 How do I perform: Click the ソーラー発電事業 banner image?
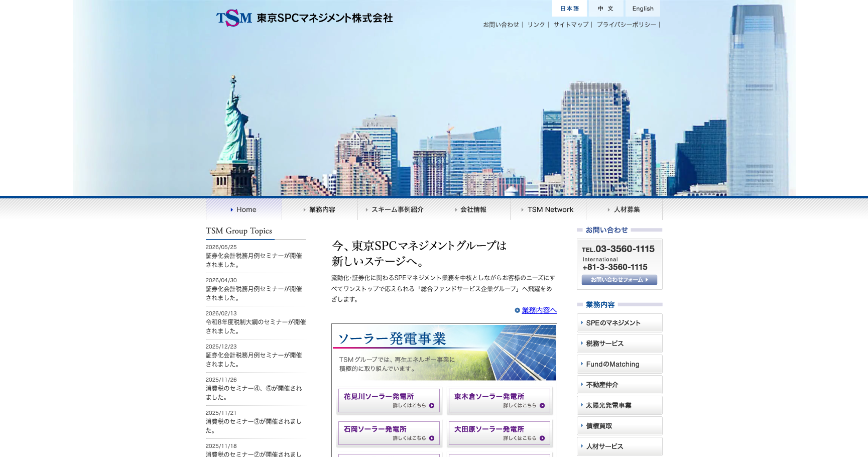pyautogui.click(x=444, y=353)
